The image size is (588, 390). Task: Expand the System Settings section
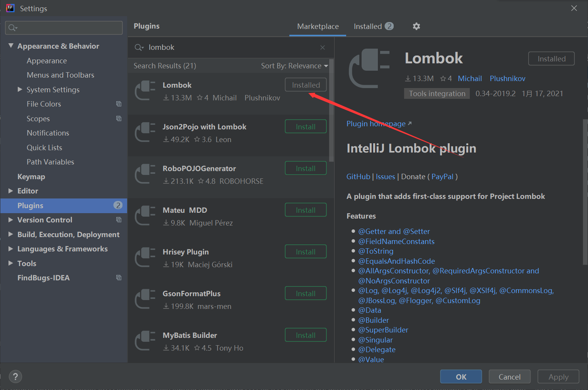(20, 89)
